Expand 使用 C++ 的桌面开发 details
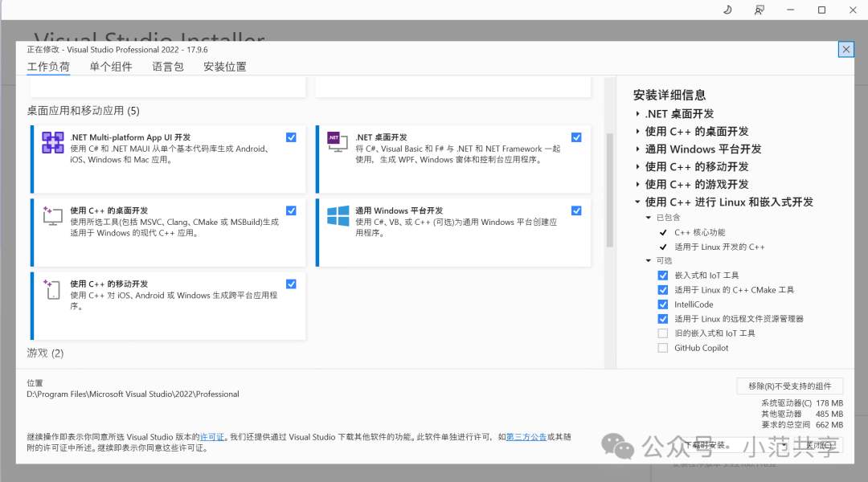868x482 pixels. click(637, 131)
